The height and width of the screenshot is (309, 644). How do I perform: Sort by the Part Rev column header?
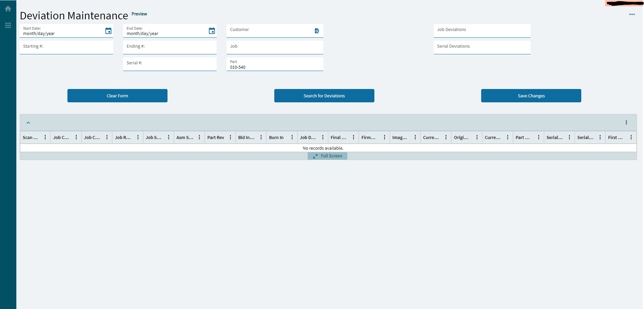tap(216, 137)
